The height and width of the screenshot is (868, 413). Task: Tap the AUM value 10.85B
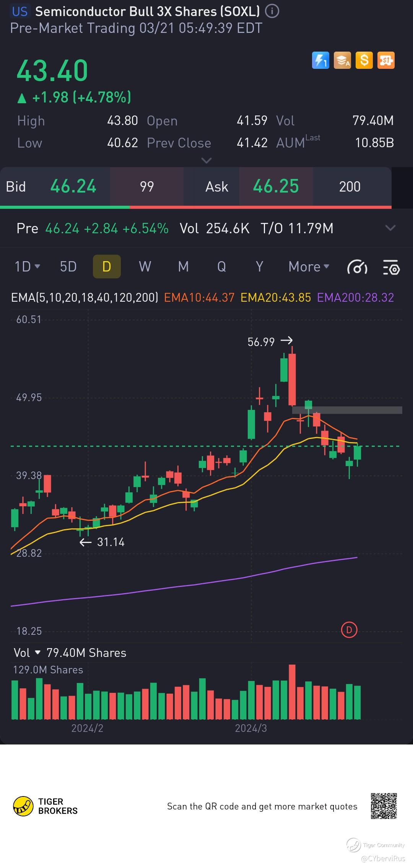[374, 143]
